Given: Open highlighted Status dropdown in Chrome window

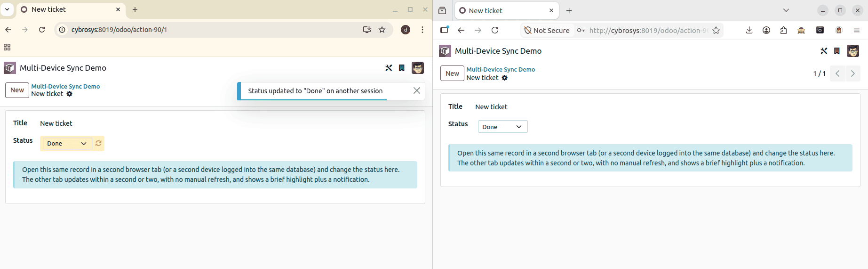Looking at the screenshot, I should coord(67,144).
